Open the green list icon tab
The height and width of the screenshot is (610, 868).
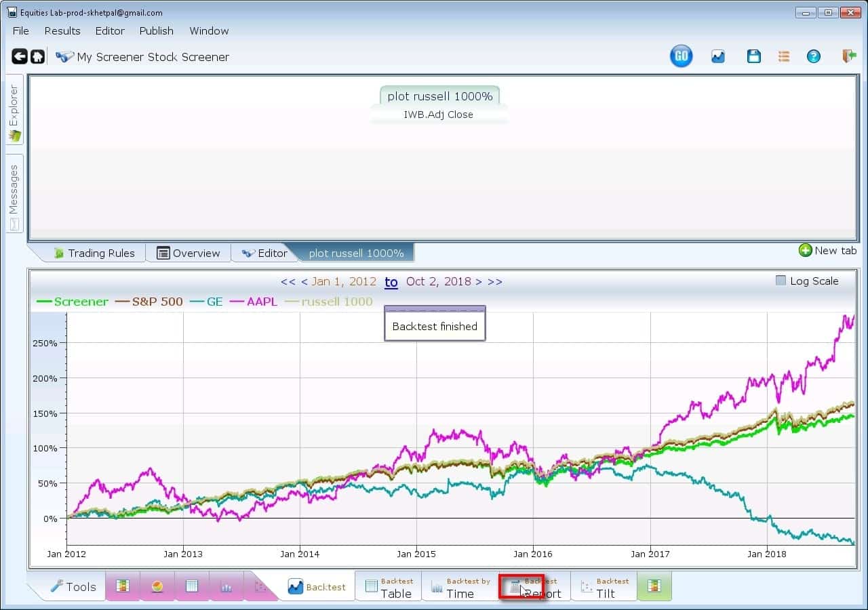coord(654,586)
